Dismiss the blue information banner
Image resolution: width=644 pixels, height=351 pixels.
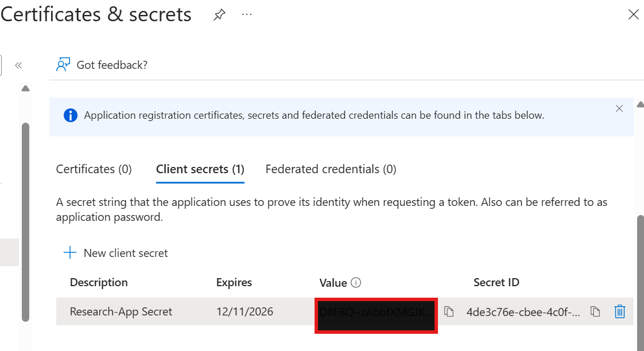(619, 108)
